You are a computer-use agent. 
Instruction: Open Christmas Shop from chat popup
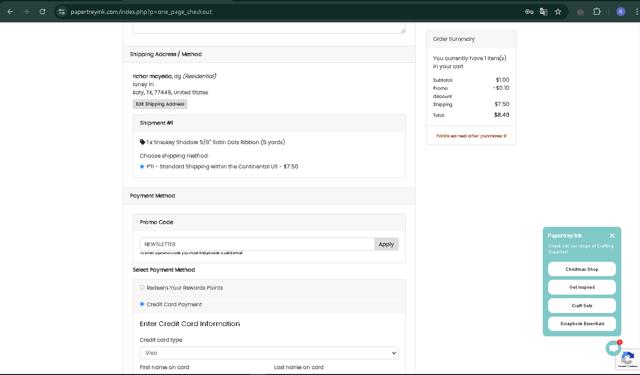coord(582,269)
